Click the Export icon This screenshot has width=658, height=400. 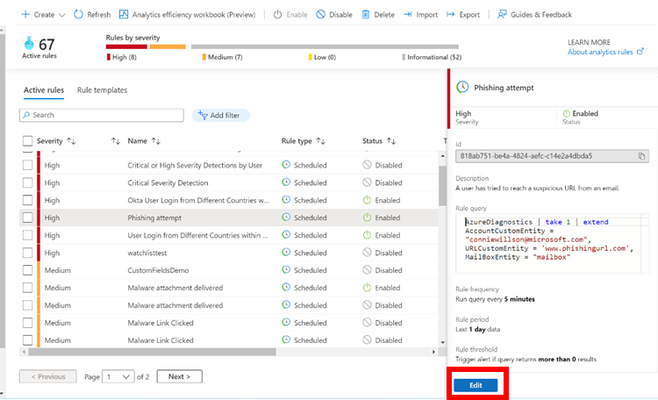450,15
